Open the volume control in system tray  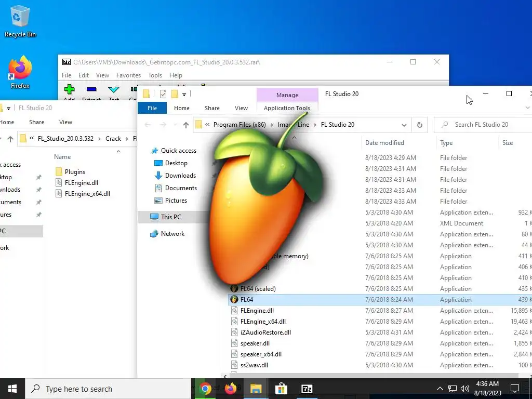(x=465, y=389)
